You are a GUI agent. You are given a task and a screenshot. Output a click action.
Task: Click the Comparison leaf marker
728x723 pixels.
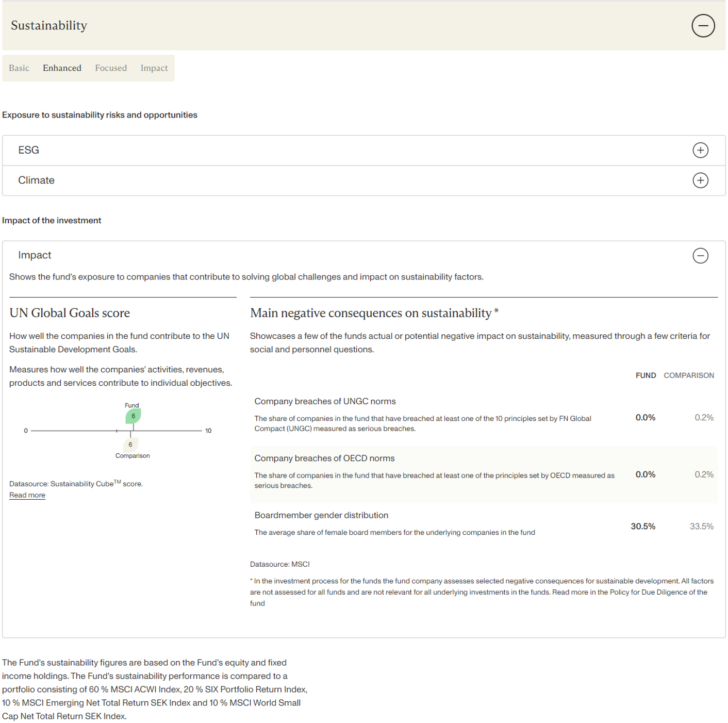point(130,444)
